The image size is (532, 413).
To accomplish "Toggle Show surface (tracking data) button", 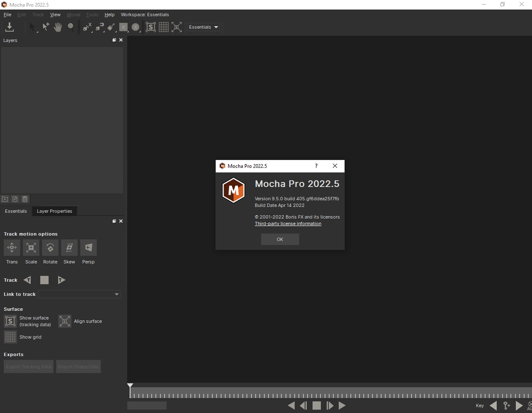I will pos(10,321).
